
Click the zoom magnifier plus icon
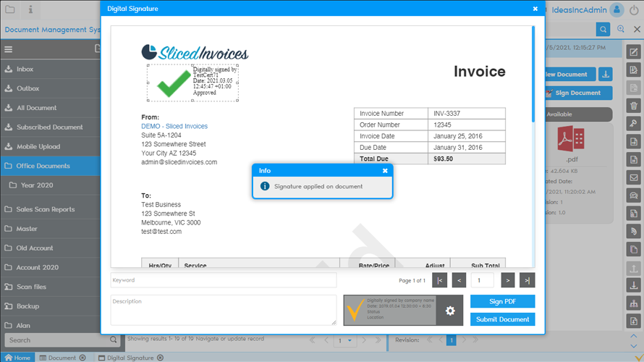point(621,29)
